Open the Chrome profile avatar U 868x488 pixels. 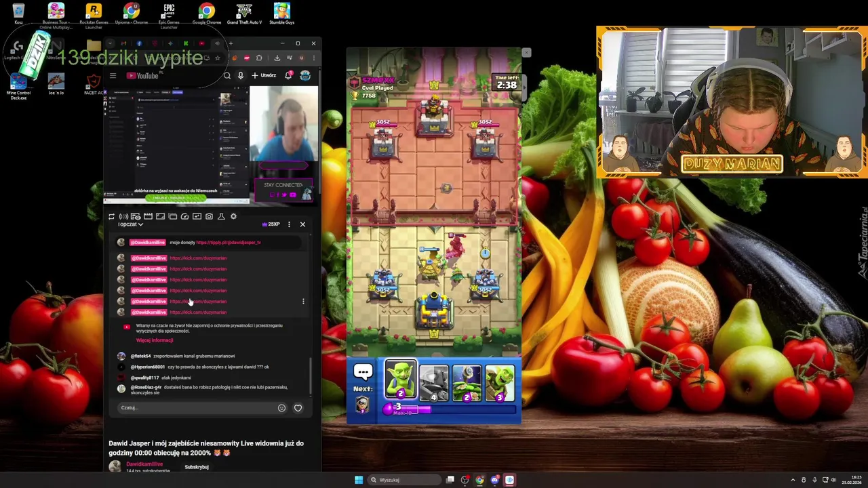302,58
